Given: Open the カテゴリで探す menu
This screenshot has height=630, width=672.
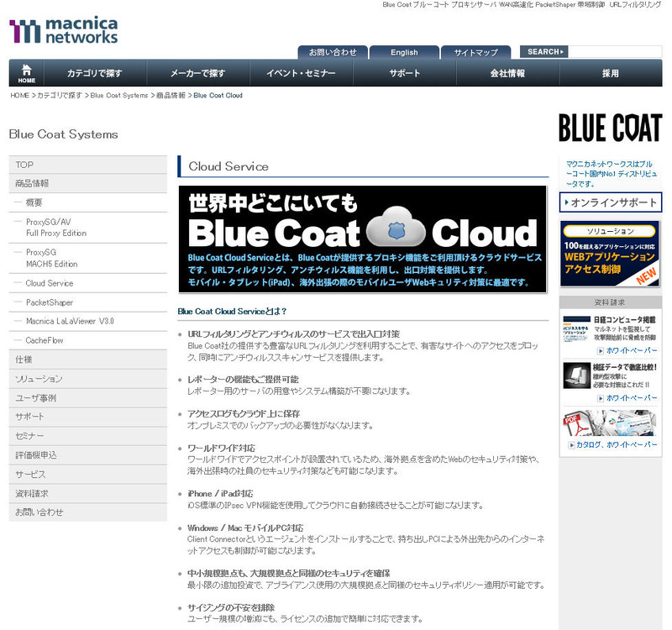Looking at the screenshot, I should tap(95, 73).
